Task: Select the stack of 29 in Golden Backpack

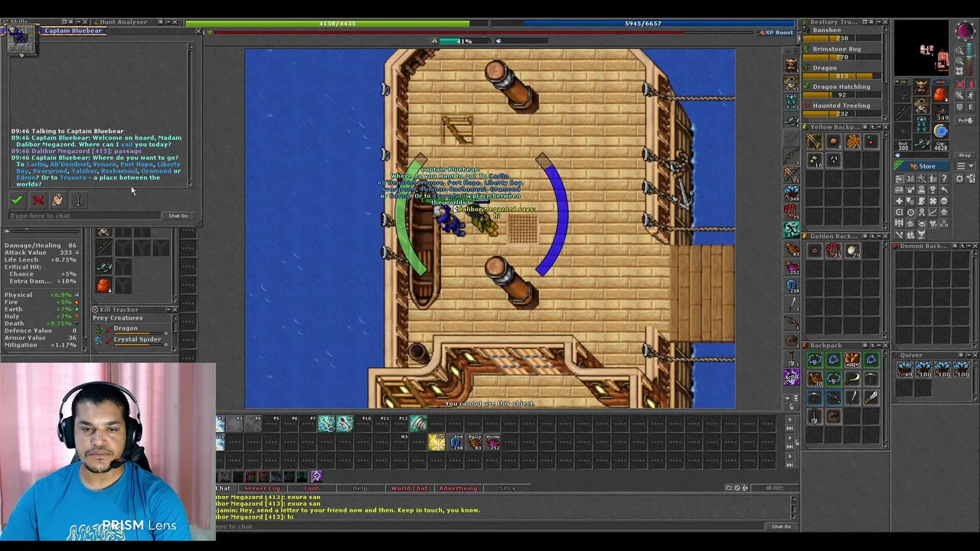Action: [852, 250]
